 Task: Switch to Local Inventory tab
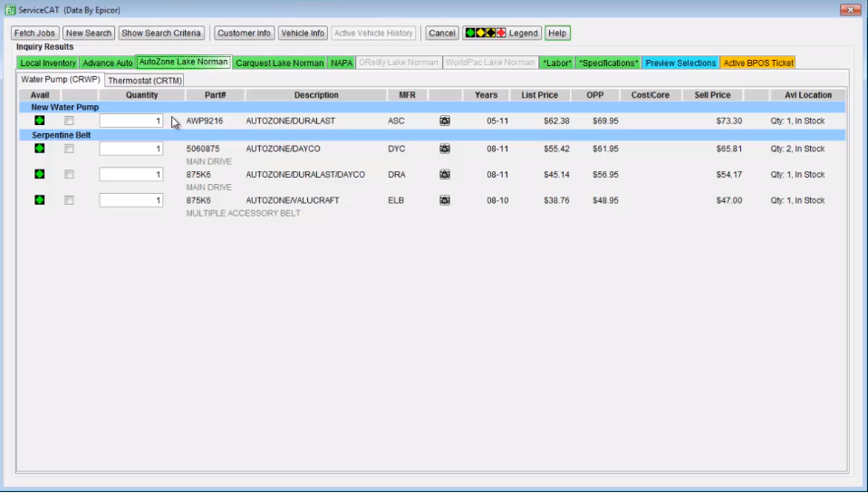click(48, 63)
